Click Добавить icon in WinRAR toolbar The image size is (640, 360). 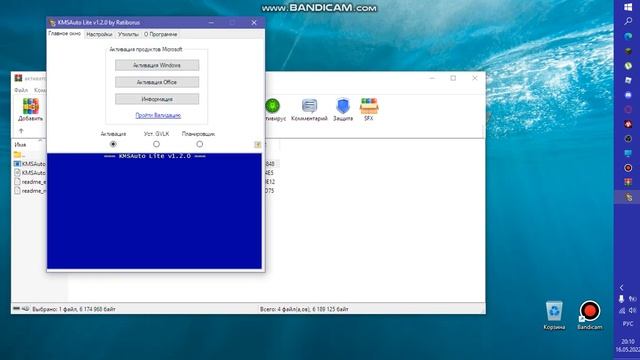[x=31, y=109]
